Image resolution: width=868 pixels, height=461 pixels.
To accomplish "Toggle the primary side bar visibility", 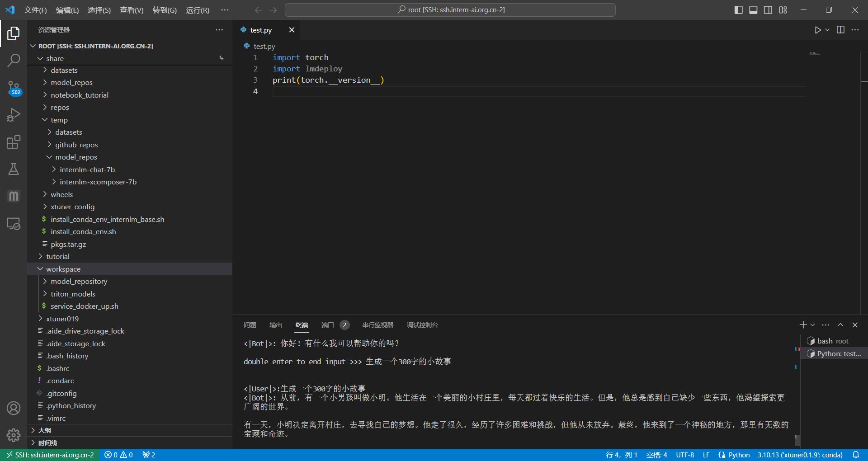I will coord(739,10).
